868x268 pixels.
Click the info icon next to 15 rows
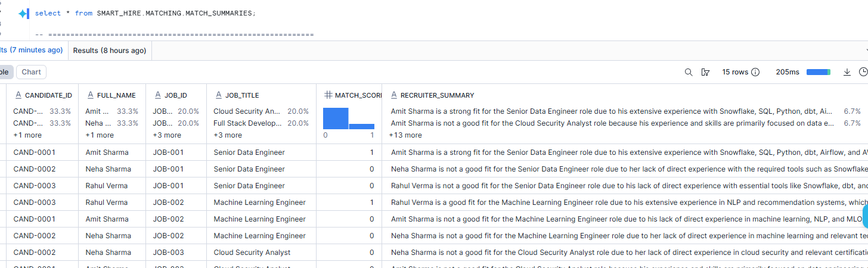(755, 72)
